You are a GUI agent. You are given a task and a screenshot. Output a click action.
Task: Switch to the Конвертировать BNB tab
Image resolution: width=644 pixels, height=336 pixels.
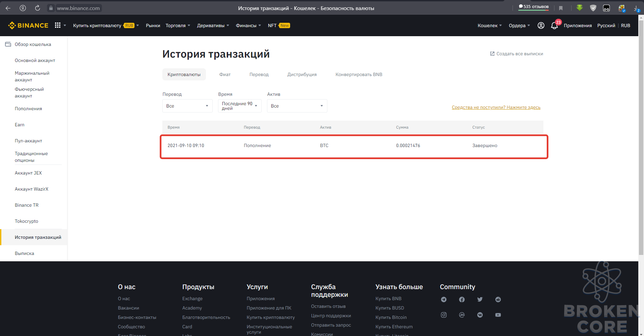(x=359, y=74)
